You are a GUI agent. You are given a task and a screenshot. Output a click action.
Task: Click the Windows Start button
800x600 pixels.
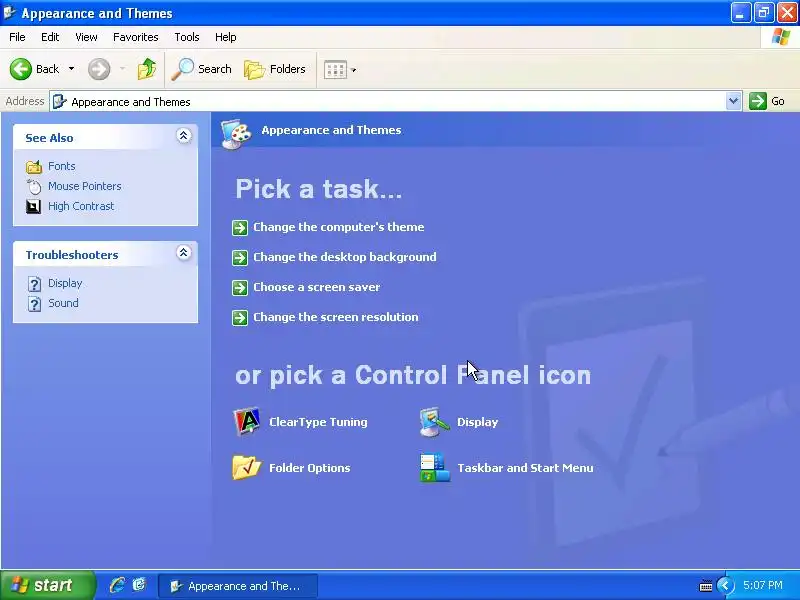click(47, 585)
